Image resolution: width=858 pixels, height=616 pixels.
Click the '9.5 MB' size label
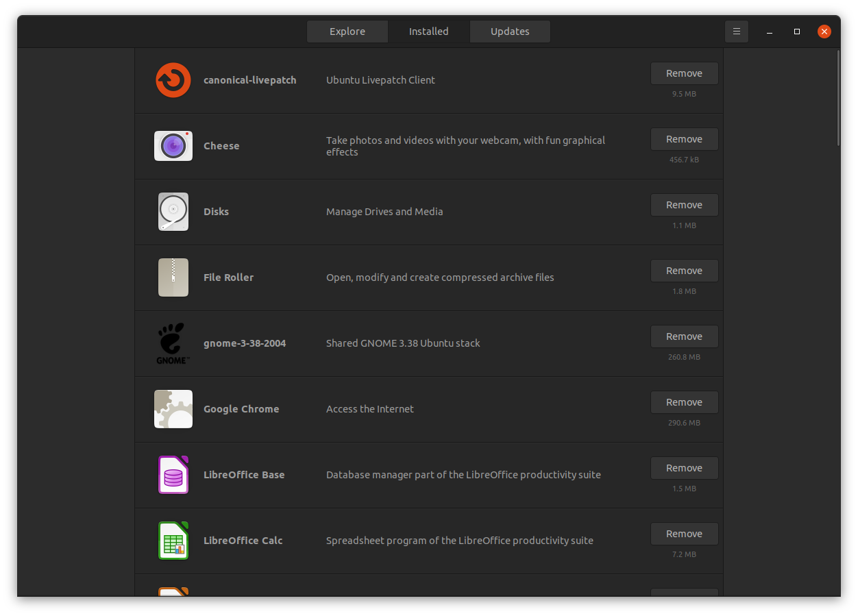point(684,94)
